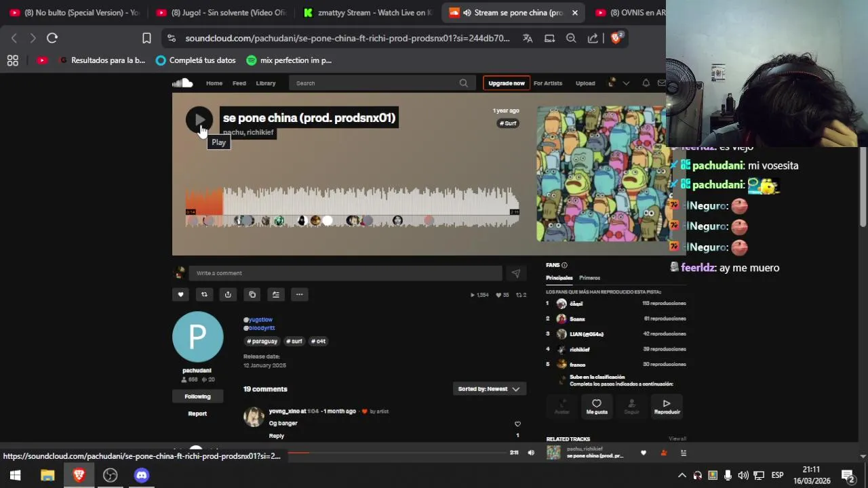Like the track with the heart button
The height and width of the screenshot is (488, 868).
180,294
